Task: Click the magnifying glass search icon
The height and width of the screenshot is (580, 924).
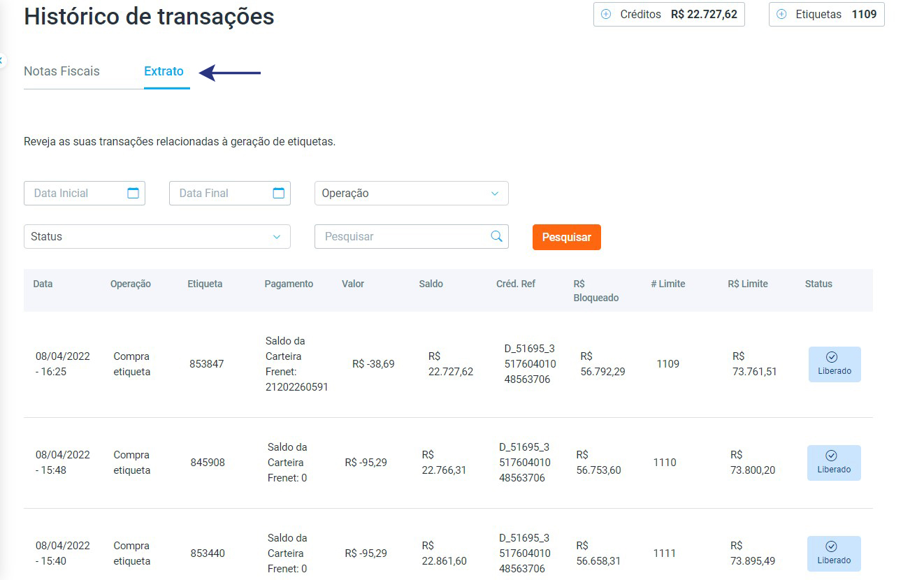Action: [x=496, y=236]
